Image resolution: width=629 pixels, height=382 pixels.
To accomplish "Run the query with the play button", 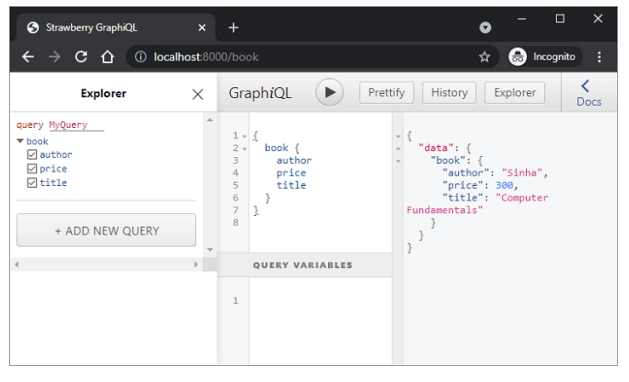I will (329, 93).
